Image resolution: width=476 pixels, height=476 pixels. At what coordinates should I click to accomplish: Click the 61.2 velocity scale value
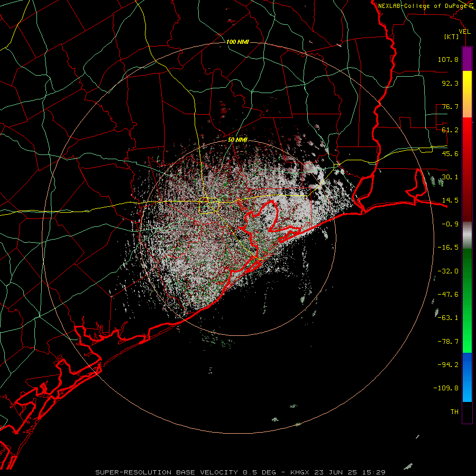(x=450, y=130)
